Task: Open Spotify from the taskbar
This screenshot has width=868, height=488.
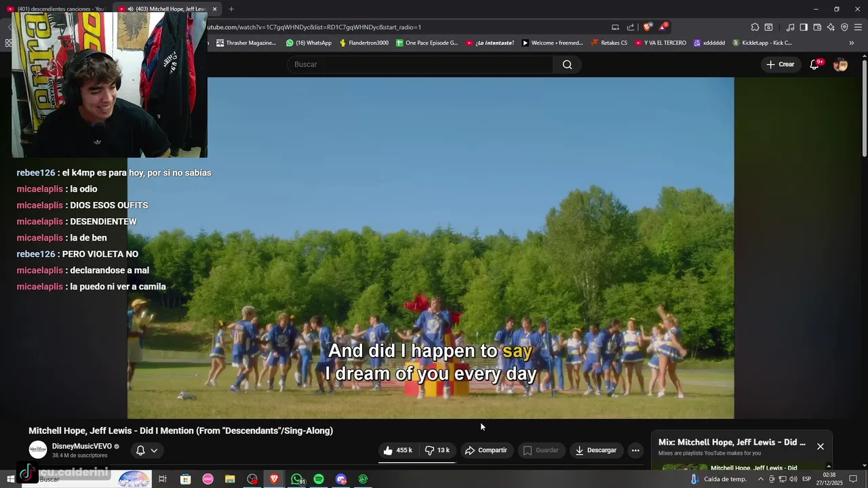Action: click(319, 479)
